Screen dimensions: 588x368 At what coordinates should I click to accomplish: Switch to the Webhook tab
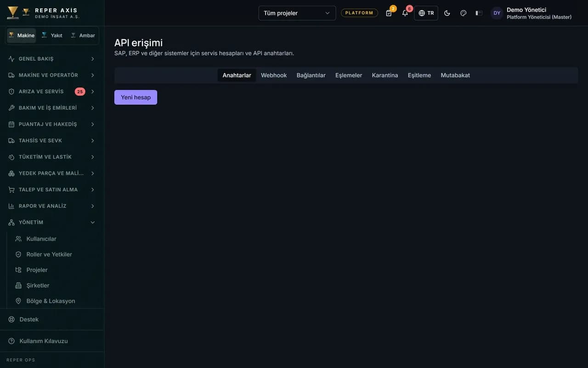[274, 75]
